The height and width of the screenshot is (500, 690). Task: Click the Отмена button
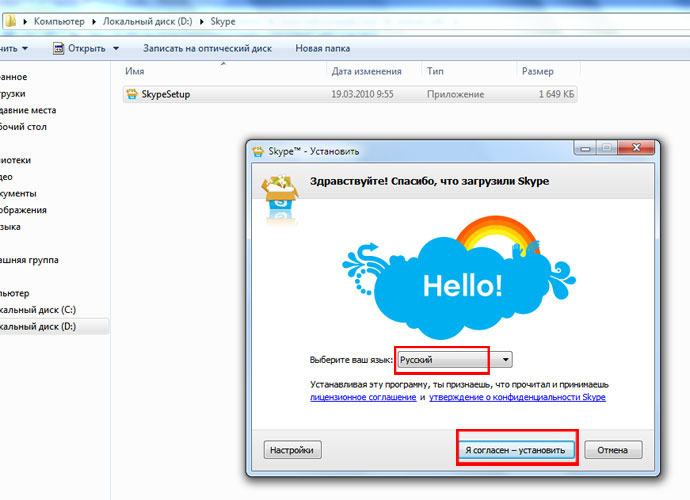613,450
